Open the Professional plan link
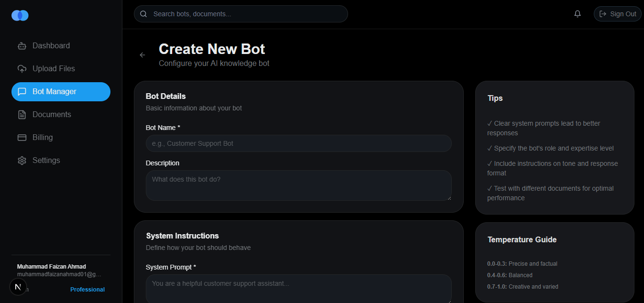This screenshot has width=644, height=303. click(87, 289)
